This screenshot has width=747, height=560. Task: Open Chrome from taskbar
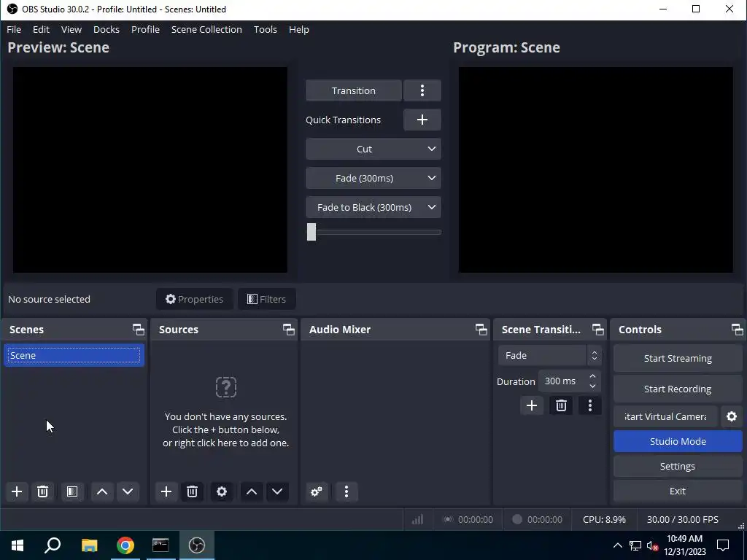(125, 545)
